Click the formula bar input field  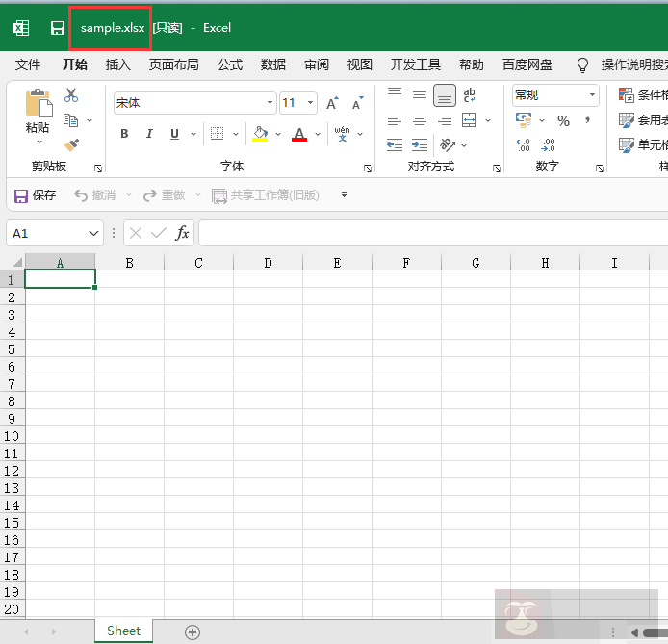point(431,233)
